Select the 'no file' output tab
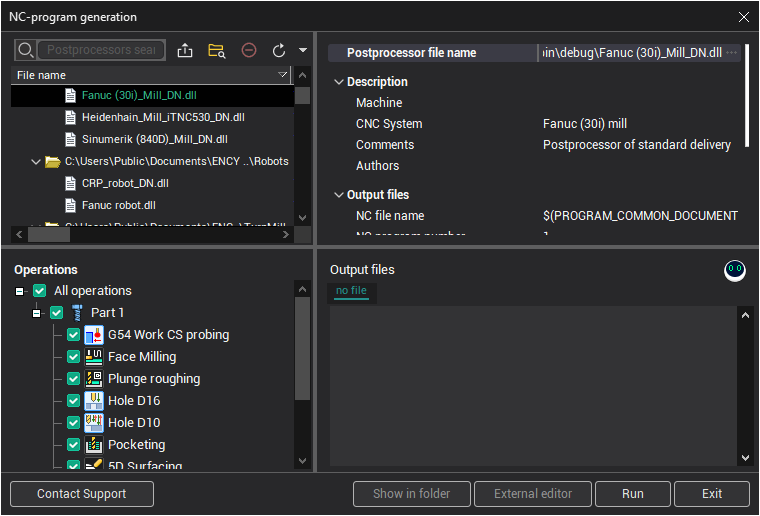The image size is (760, 516). coord(351,291)
